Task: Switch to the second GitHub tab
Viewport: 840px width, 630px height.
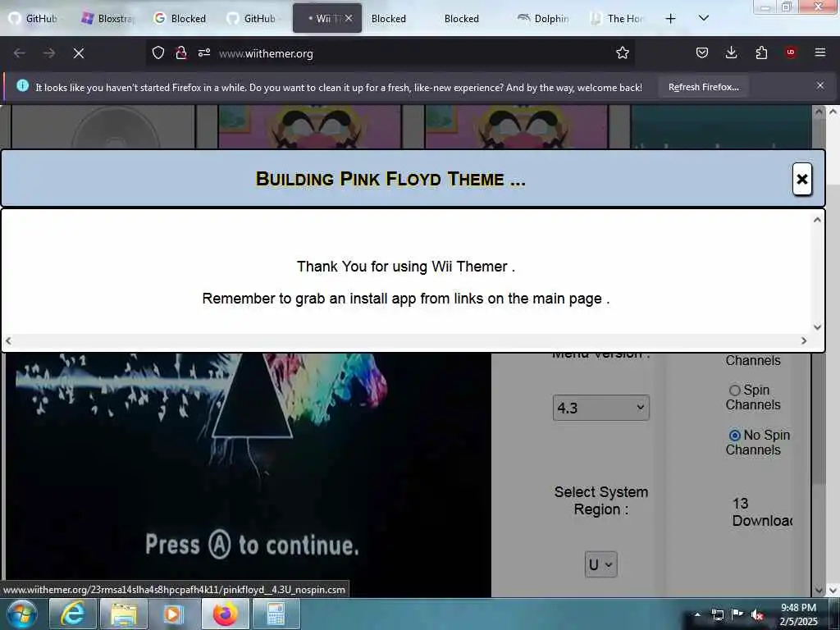Action: tap(253, 19)
